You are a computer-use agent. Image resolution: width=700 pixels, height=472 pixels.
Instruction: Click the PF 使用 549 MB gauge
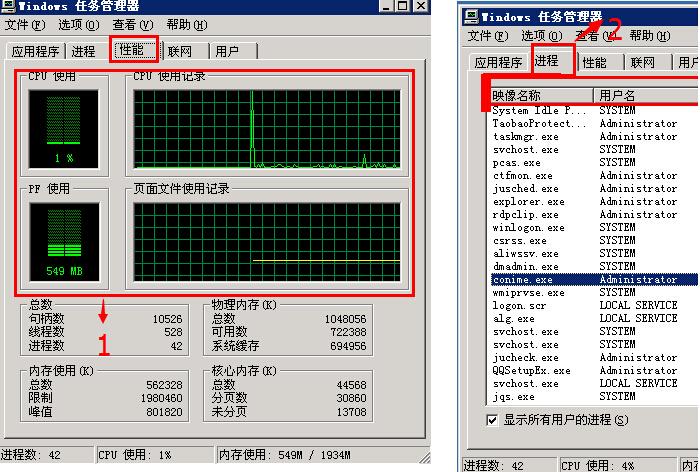coord(64,242)
